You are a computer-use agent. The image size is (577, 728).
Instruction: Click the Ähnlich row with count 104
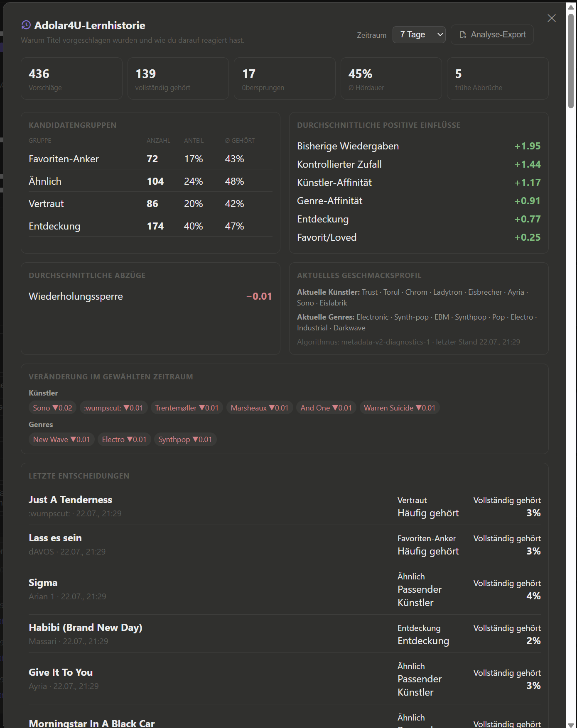(x=150, y=181)
